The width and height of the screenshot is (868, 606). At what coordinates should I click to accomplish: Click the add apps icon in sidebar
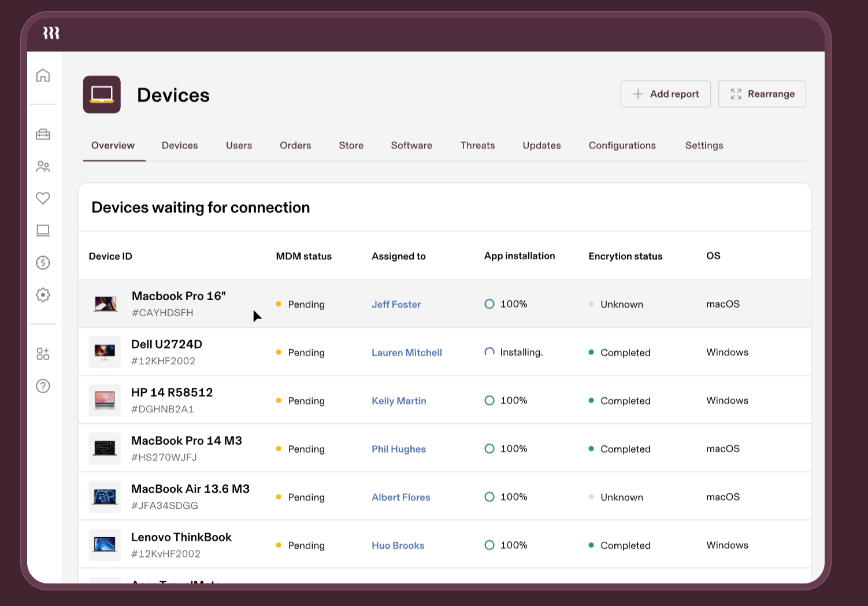coord(43,353)
